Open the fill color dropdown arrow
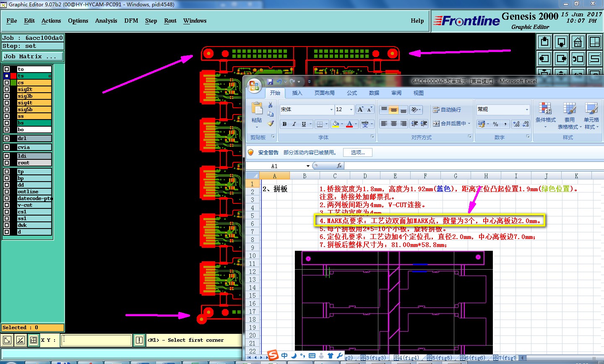Viewport: 604px width, 364px height. 342,124
